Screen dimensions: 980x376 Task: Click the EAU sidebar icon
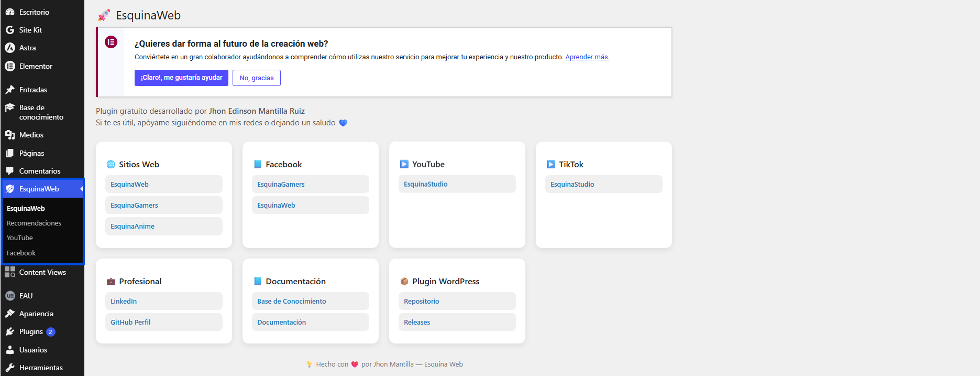tap(10, 296)
